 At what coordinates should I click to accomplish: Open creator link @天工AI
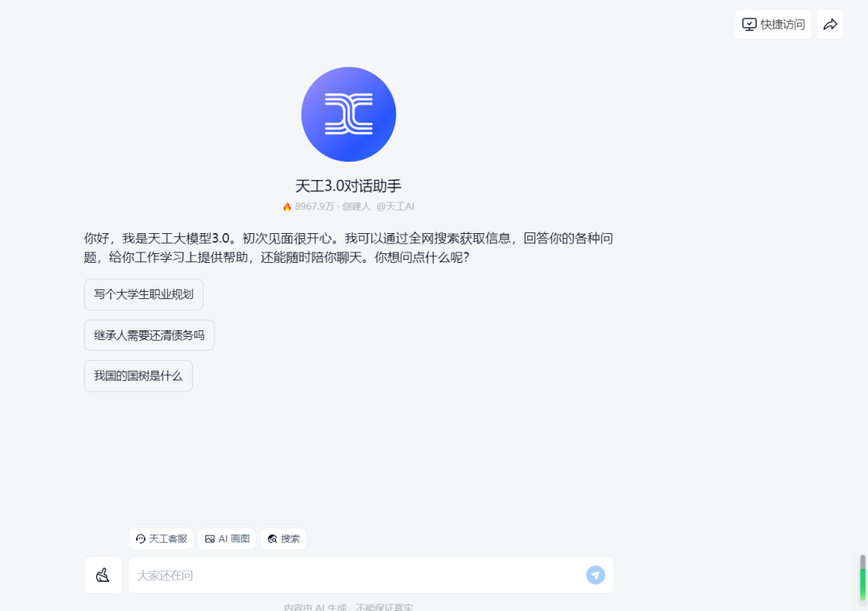coord(395,207)
